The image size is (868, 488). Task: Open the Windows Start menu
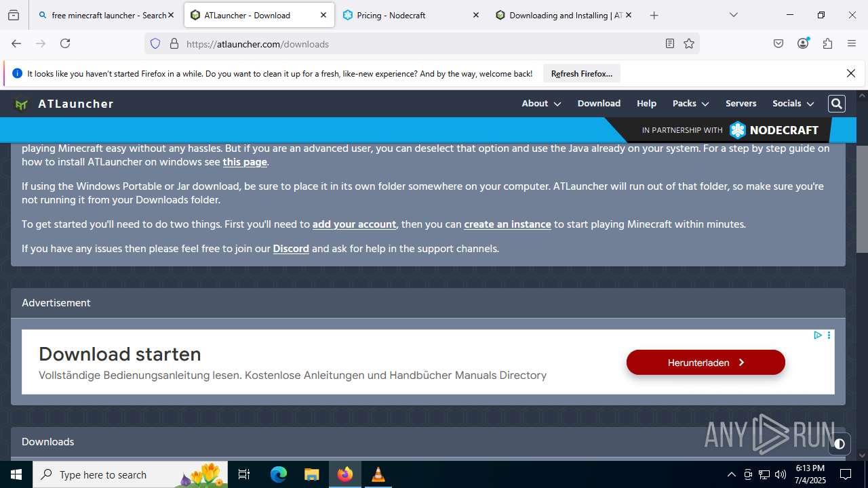click(16, 474)
